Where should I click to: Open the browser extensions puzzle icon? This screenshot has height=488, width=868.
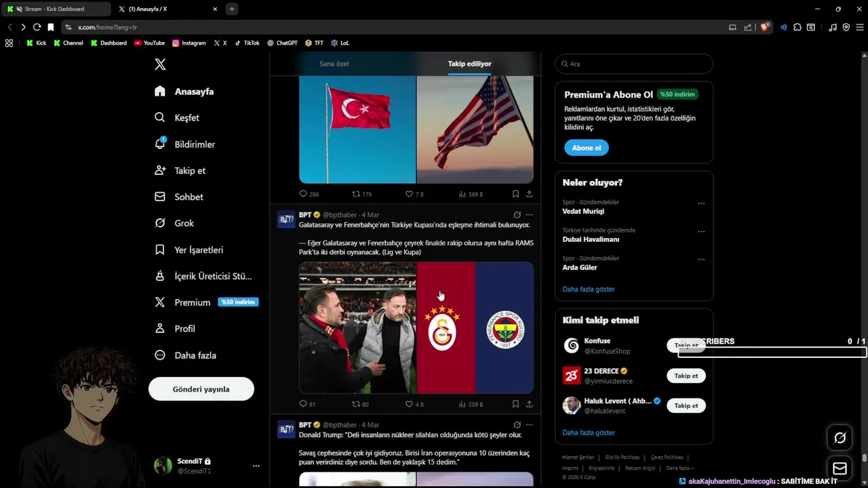pos(797,27)
